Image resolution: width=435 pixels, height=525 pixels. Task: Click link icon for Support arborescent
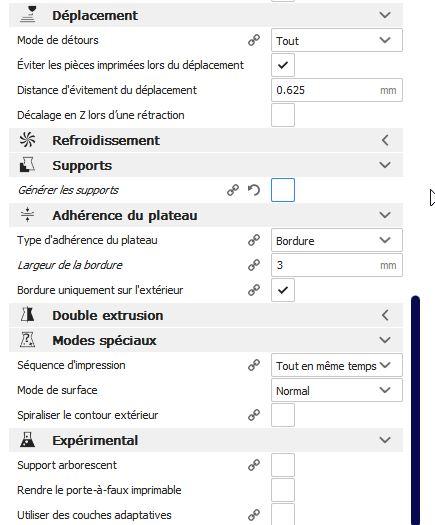click(254, 465)
